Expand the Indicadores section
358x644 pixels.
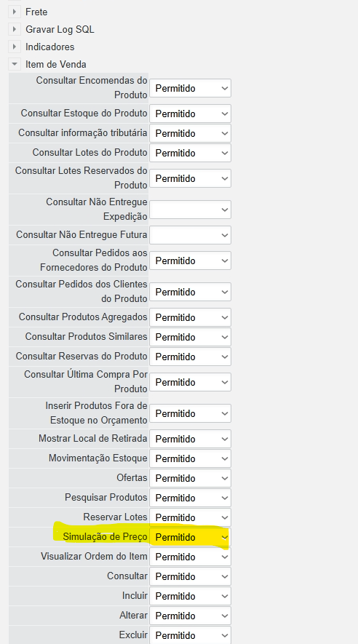coord(15,47)
